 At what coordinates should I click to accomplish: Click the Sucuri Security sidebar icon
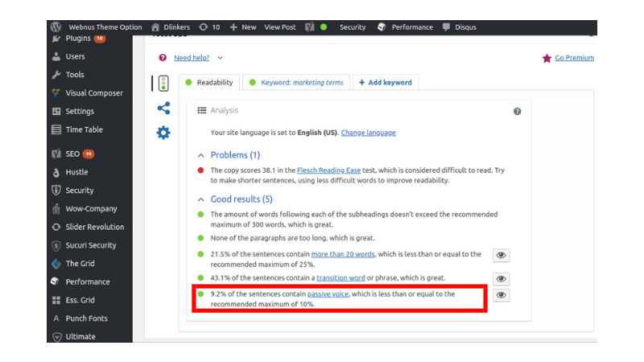tap(56, 245)
